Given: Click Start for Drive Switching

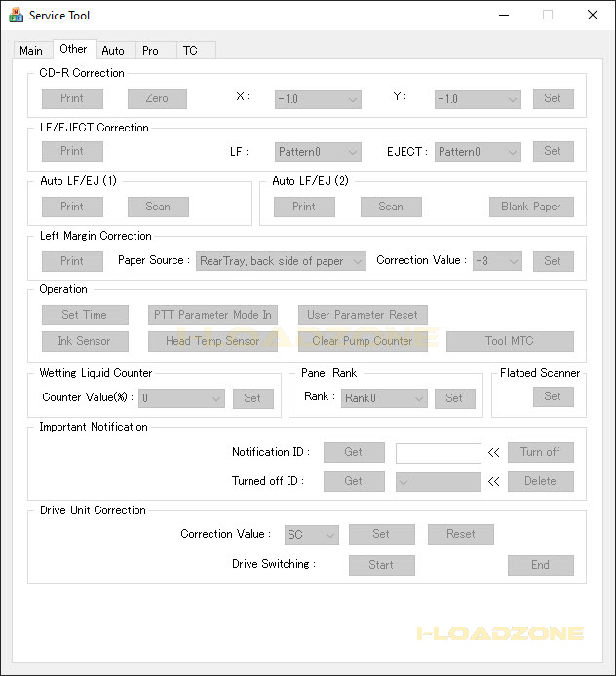Looking at the screenshot, I should point(382,565).
